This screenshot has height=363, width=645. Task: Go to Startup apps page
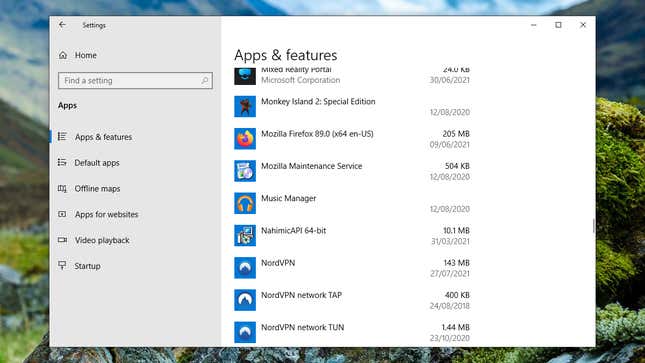click(x=87, y=266)
